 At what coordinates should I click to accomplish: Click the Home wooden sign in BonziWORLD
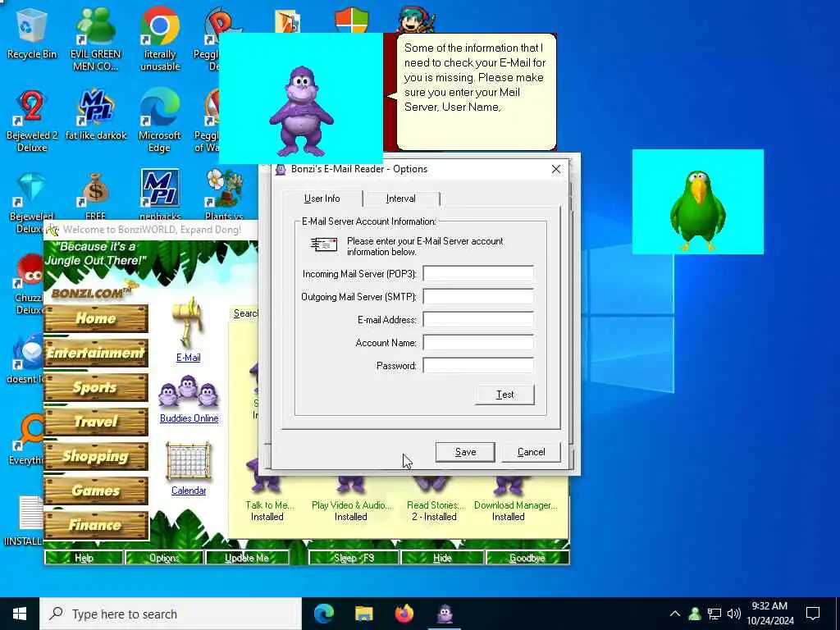click(96, 318)
